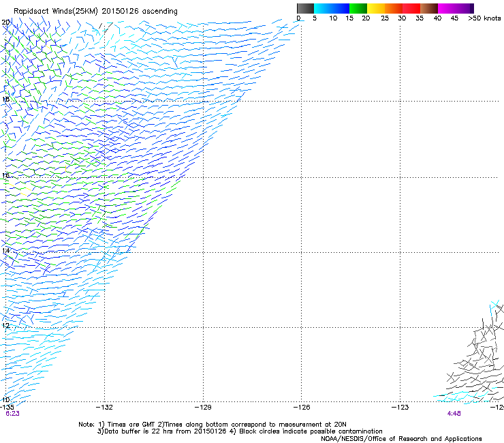Click the longitude label '-132'
This screenshot has height=443, width=504.
click(x=104, y=408)
